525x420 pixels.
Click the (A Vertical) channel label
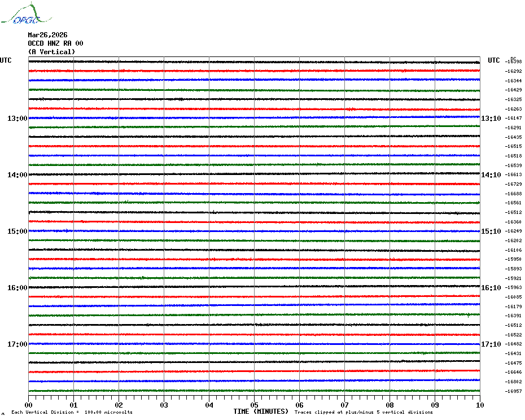(51, 52)
